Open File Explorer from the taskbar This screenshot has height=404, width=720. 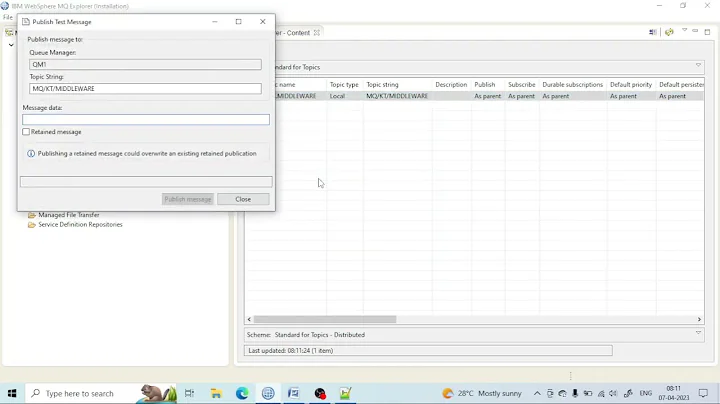pos(216,393)
